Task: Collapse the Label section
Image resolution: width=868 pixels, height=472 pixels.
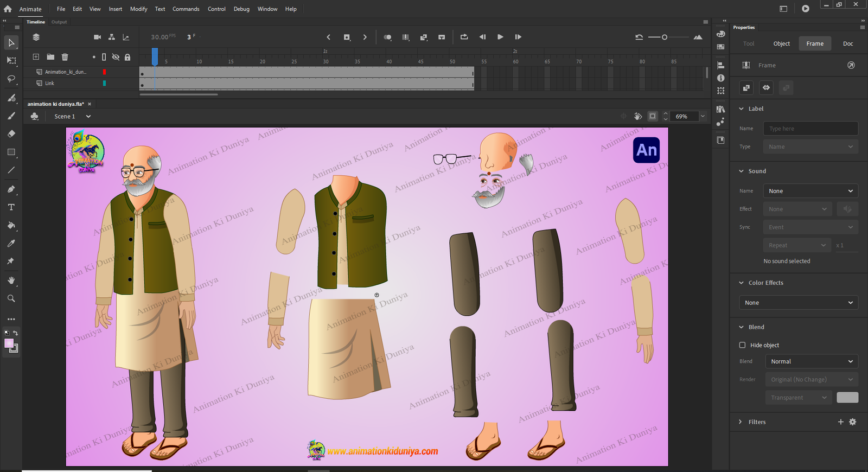Action: click(742, 109)
